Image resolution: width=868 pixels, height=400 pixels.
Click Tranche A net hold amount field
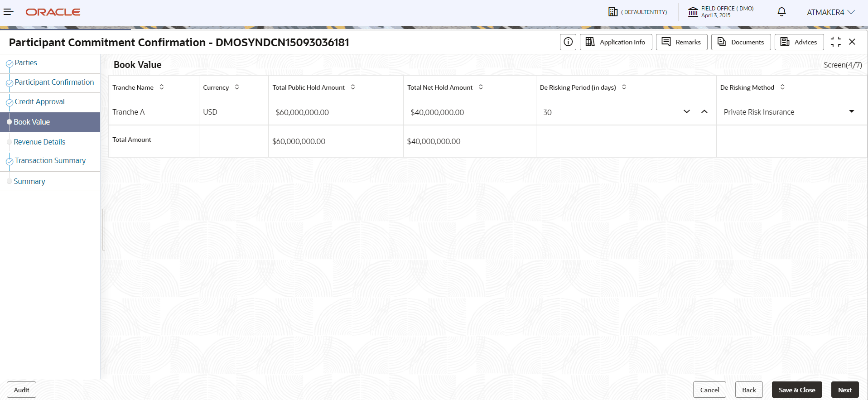(x=470, y=112)
